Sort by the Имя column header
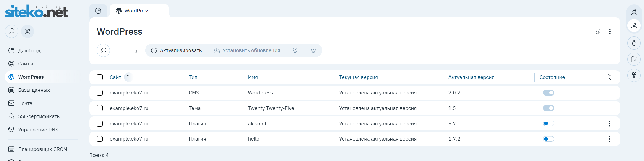Viewport: 644px width, 161px height. click(253, 77)
